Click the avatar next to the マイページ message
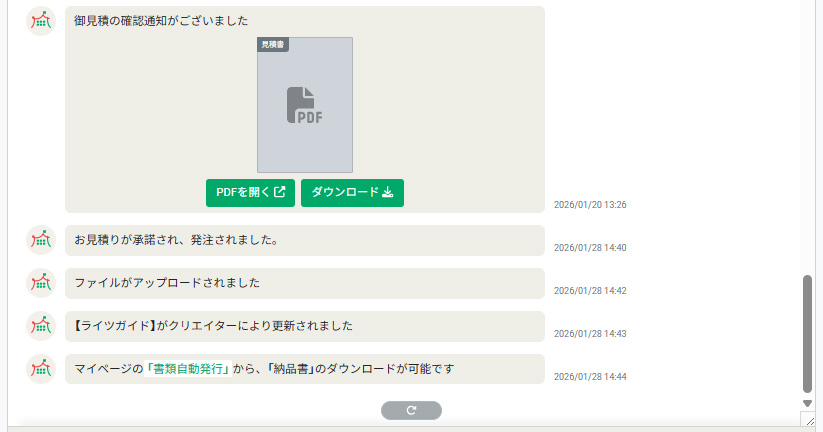 pos(41,369)
